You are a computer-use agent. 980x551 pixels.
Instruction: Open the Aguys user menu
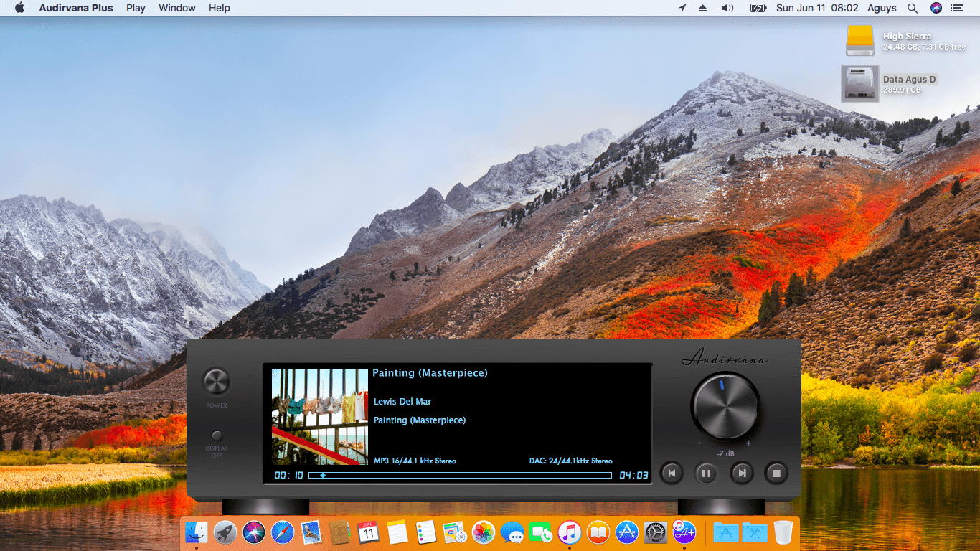pyautogui.click(x=882, y=8)
